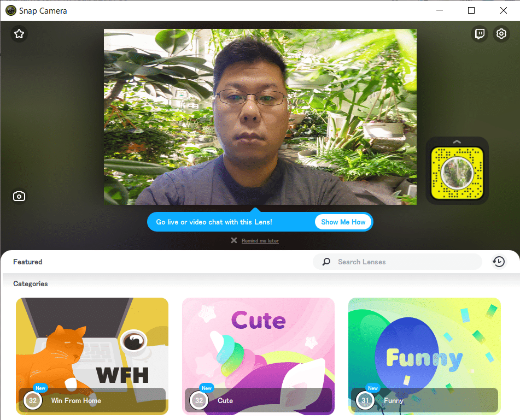Screen dimensions: 520x420
Task: Open the Win From Home category card
Action: [x=92, y=356]
